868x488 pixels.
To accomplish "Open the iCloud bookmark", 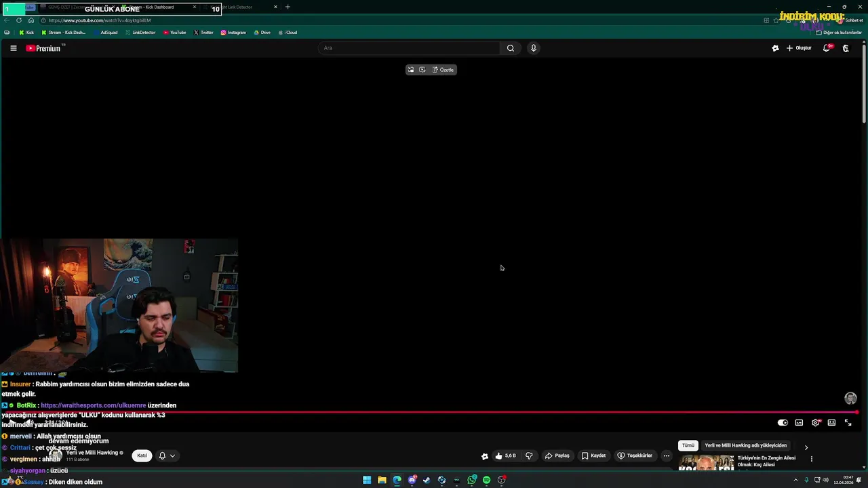I will (288, 33).
